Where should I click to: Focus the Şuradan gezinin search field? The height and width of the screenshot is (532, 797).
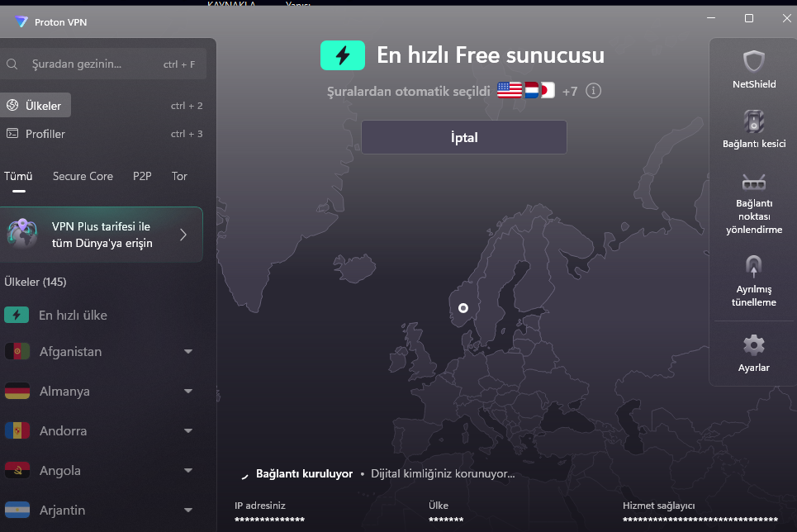tap(103, 64)
